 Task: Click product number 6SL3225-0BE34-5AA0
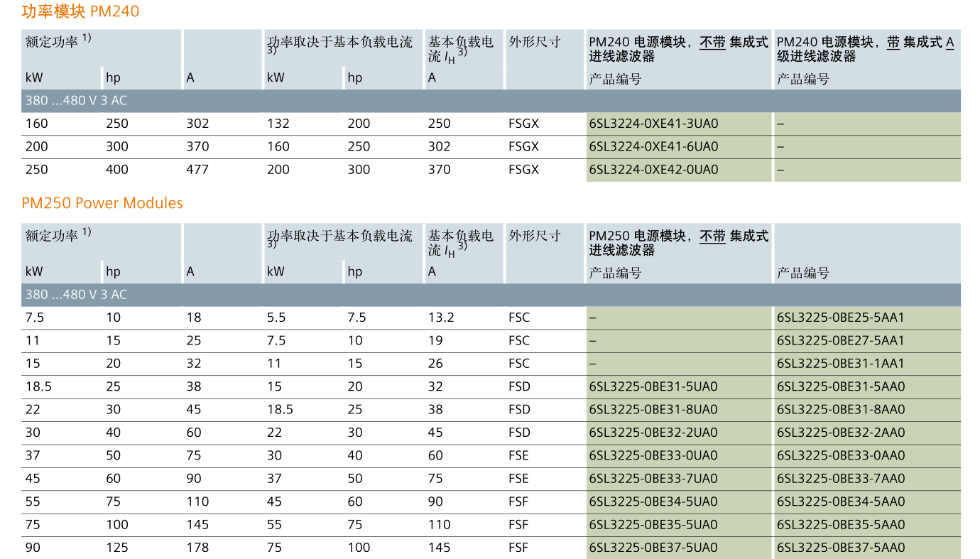coord(841,501)
